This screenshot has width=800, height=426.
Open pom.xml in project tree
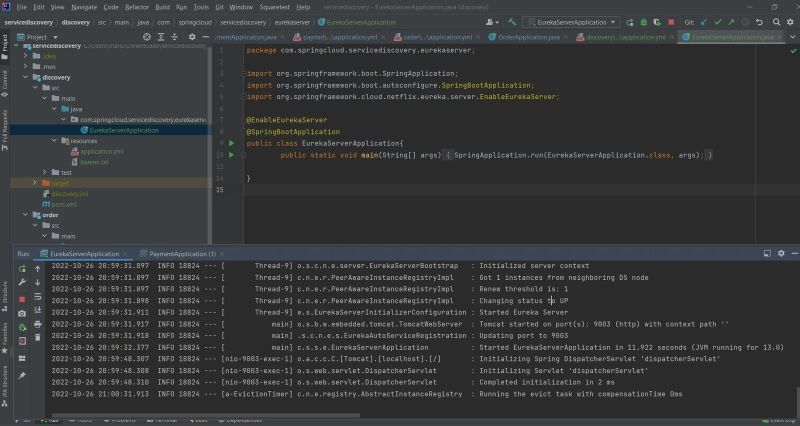pos(64,204)
